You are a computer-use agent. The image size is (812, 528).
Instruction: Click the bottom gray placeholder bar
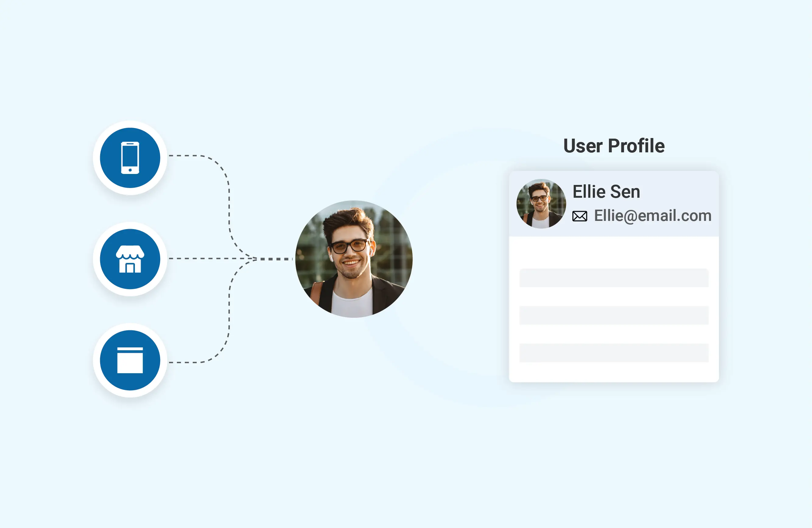[x=614, y=353]
